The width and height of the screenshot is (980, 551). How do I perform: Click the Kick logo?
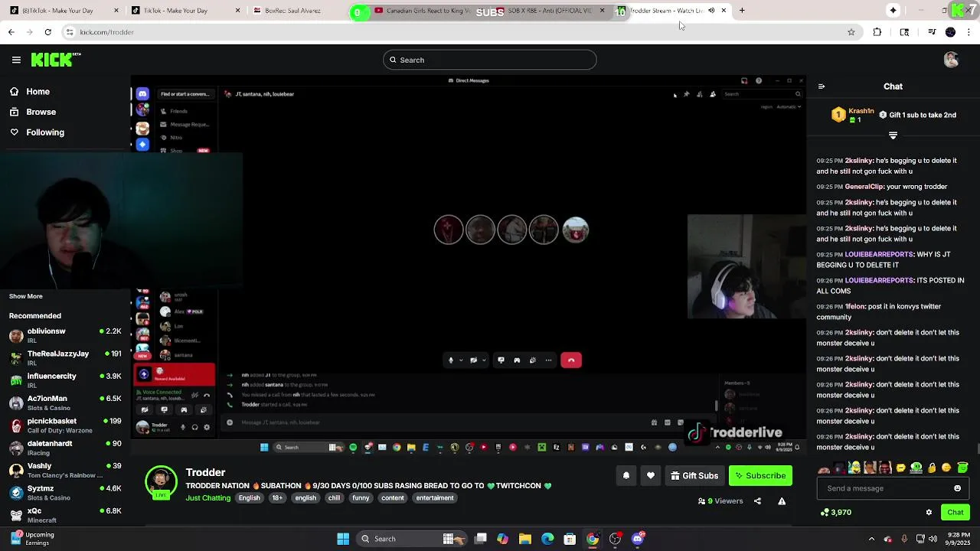tap(55, 60)
